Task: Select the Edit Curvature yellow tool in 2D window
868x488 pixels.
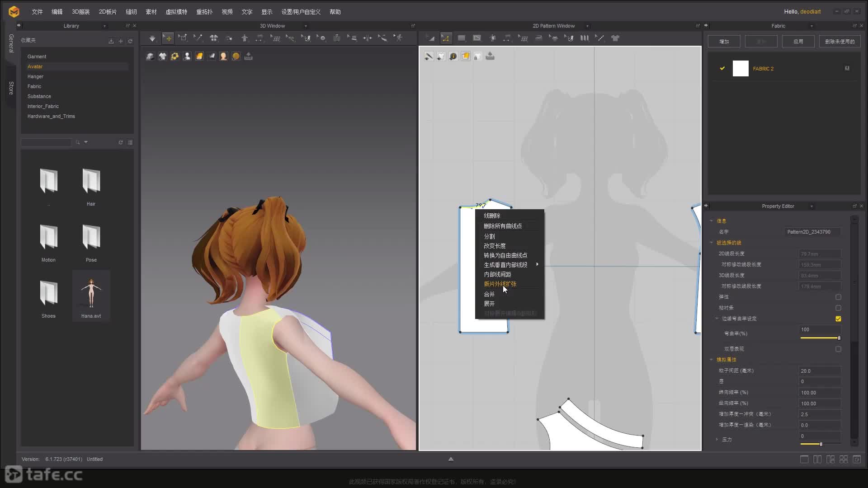Action: pos(446,38)
